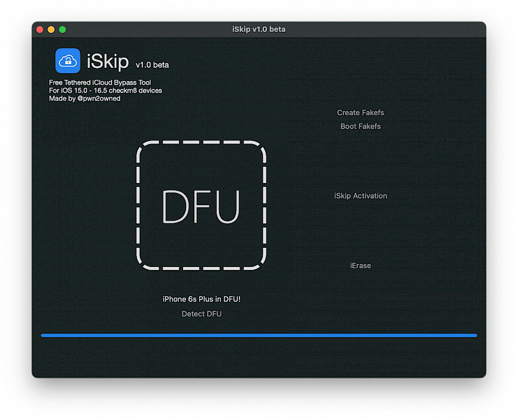Click the Boot Fakefs button
Screen dimensions: 518x420
tap(360, 127)
